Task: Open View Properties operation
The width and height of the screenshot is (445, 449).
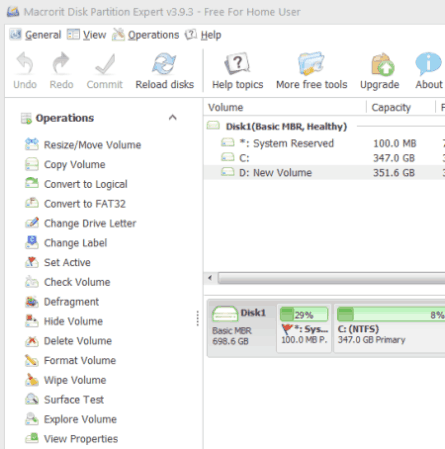Action: click(72, 439)
